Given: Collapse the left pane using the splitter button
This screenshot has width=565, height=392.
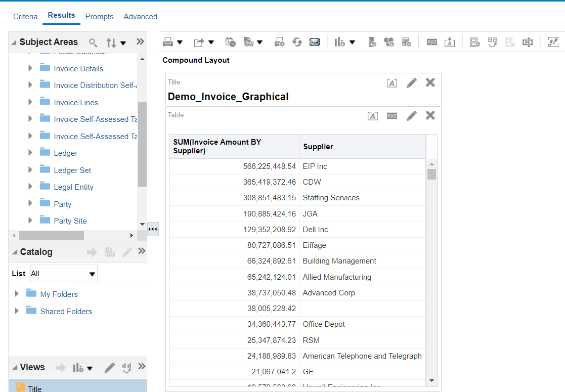Looking at the screenshot, I should tap(153, 229).
